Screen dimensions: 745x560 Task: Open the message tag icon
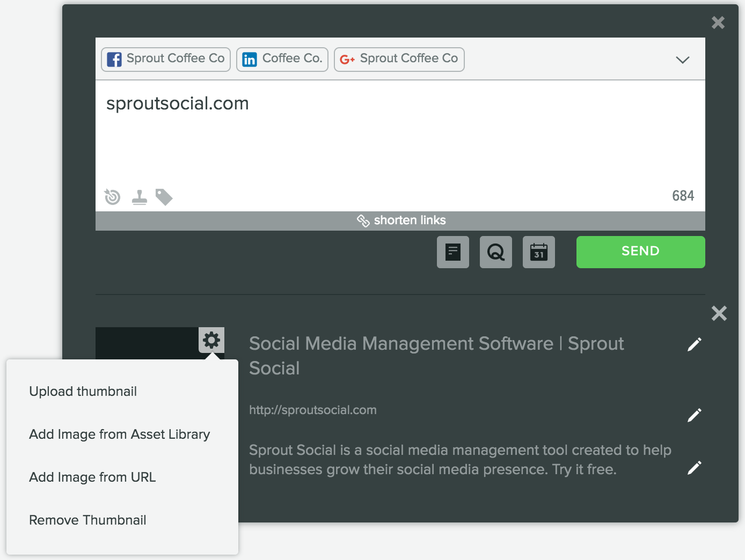(x=164, y=197)
